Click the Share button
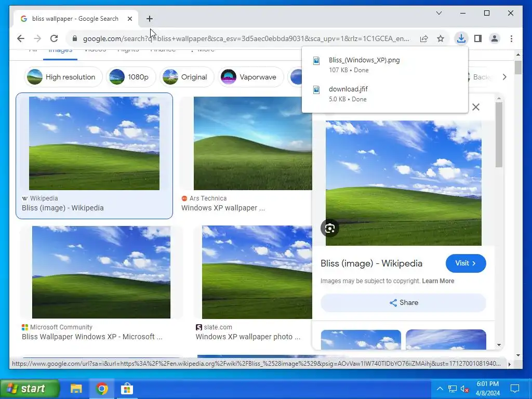The width and height of the screenshot is (532, 399). coord(403,303)
